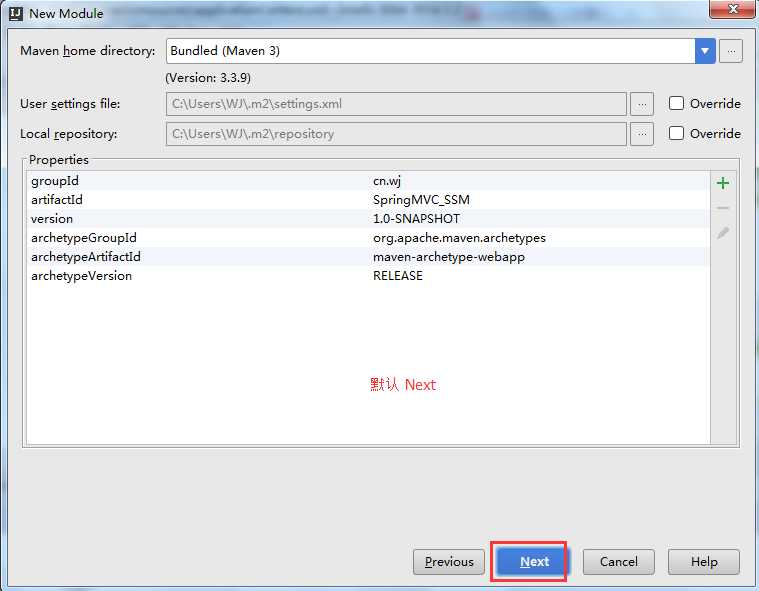The height and width of the screenshot is (591, 759).
Task: Click the cn.wj value cell
Action: coord(387,181)
